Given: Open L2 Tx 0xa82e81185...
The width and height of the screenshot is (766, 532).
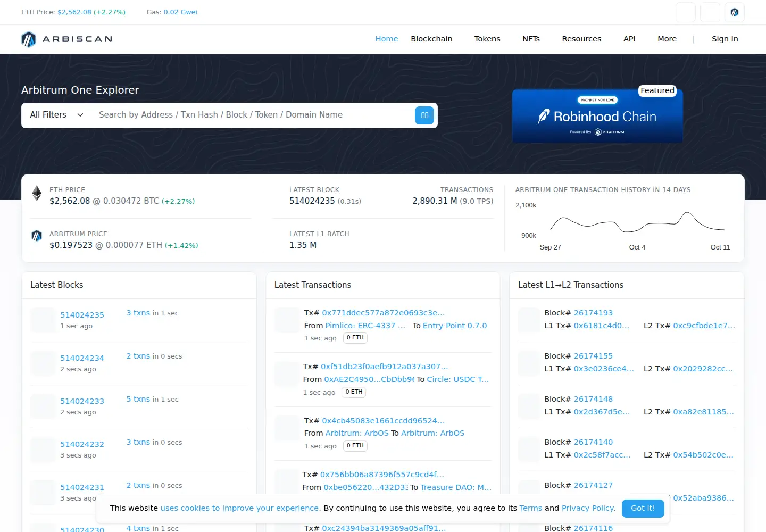Looking at the screenshot, I should (703, 412).
